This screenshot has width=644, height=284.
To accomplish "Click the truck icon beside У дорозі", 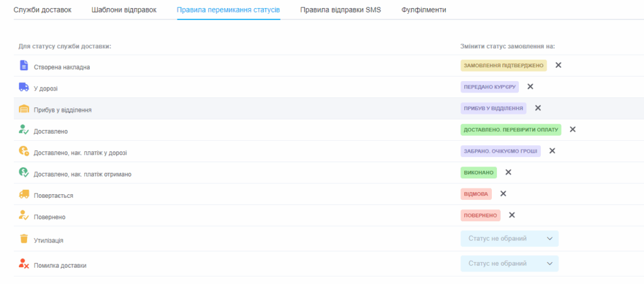I will 25,87.
